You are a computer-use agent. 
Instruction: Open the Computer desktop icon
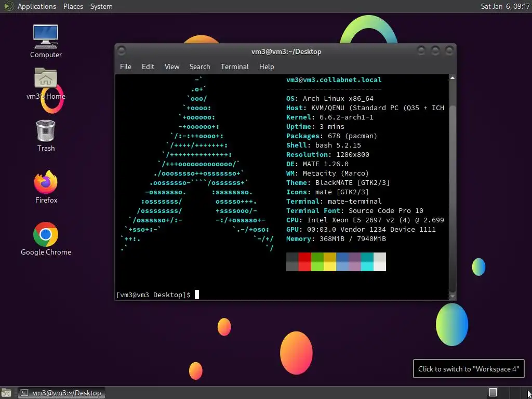point(46,37)
